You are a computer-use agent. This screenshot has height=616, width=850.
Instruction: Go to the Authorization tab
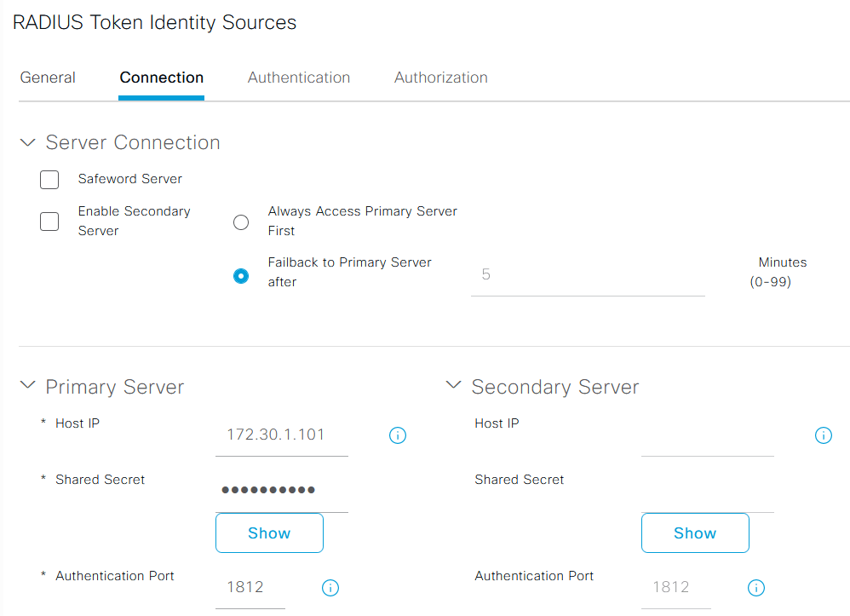coord(440,78)
